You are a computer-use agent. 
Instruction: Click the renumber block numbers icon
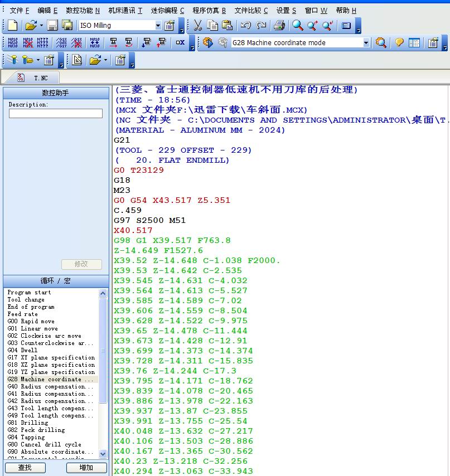[13, 43]
